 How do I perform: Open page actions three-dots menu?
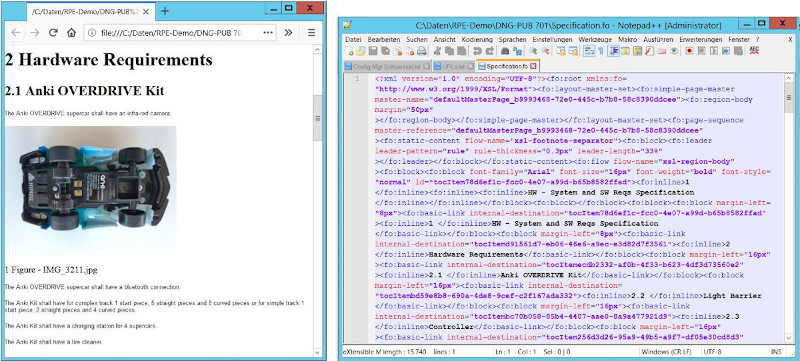(x=267, y=33)
